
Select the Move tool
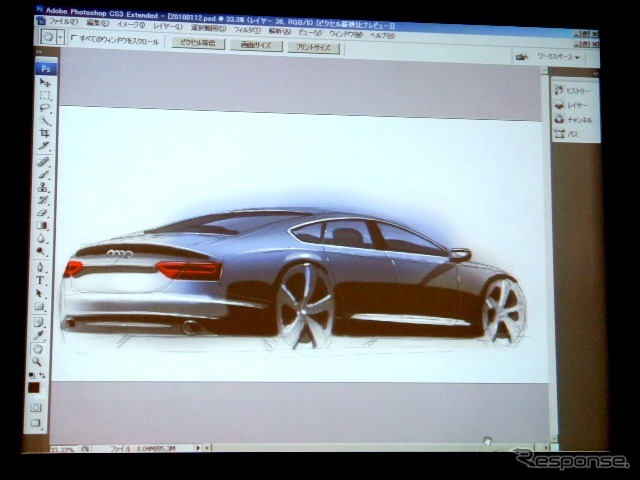click(45, 83)
